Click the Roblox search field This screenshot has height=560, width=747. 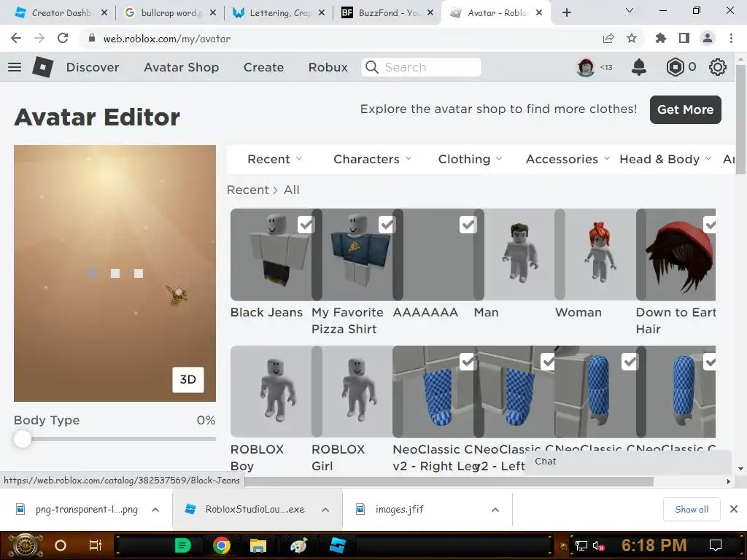[x=421, y=67]
